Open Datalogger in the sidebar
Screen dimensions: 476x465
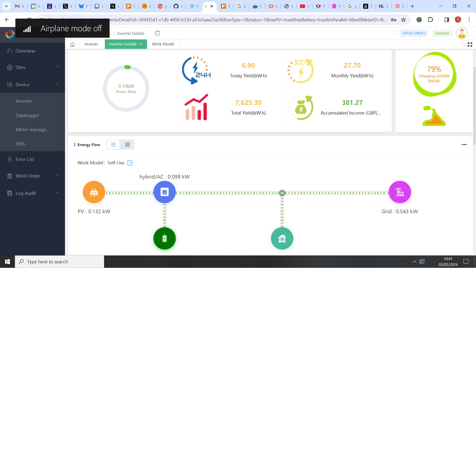tap(27, 115)
